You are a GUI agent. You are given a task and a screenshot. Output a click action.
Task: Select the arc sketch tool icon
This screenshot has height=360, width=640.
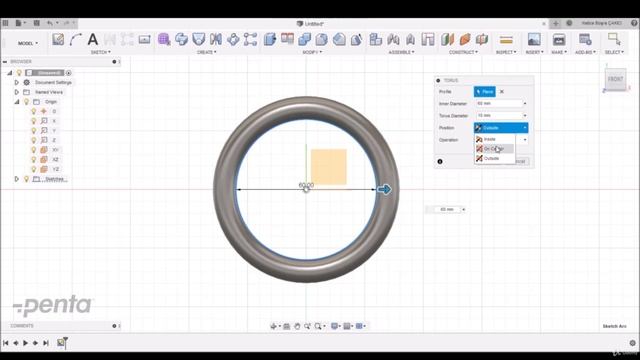(76, 39)
